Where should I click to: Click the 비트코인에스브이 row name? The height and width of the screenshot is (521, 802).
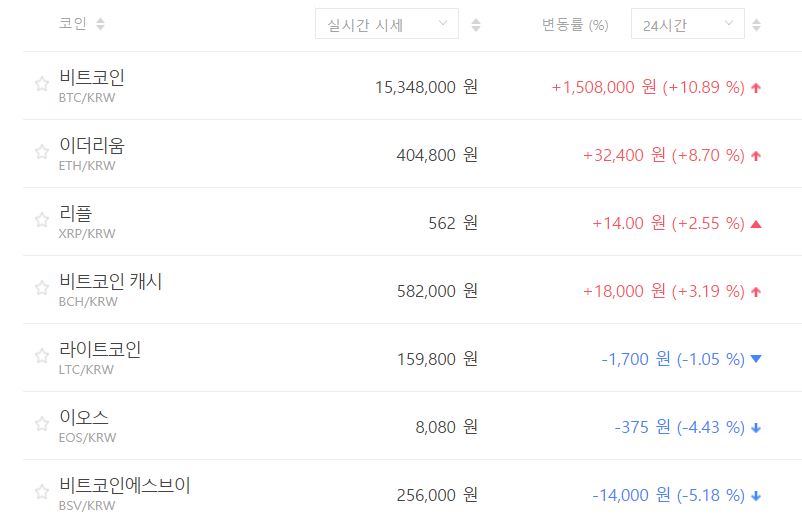[125, 486]
